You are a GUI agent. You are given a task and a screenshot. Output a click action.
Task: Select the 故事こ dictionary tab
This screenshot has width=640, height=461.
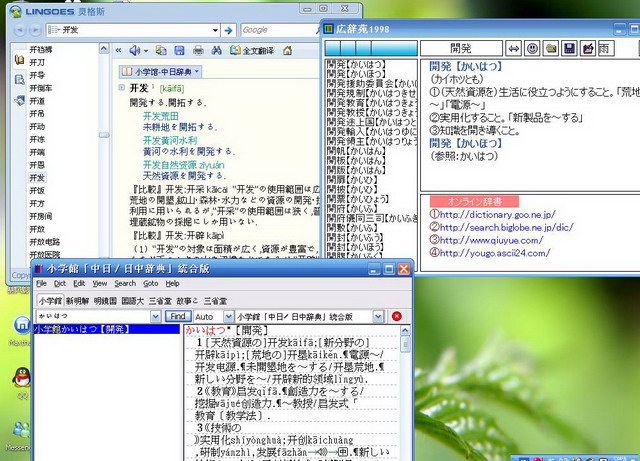(x=187, y=301)
